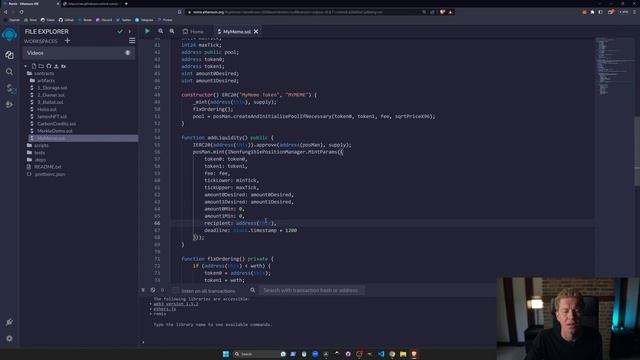
Task: Upload files icon in explorer
Action: coord(56,66)
